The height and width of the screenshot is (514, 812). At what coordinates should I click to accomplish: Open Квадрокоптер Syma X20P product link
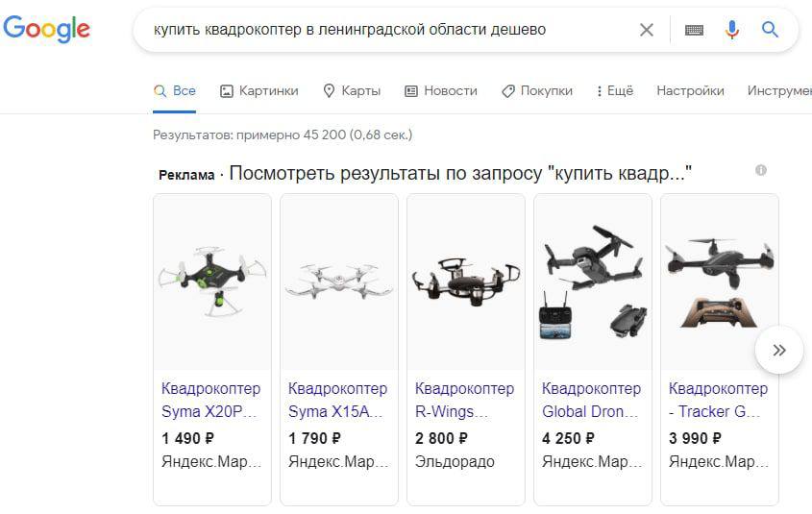pos(210,400)
